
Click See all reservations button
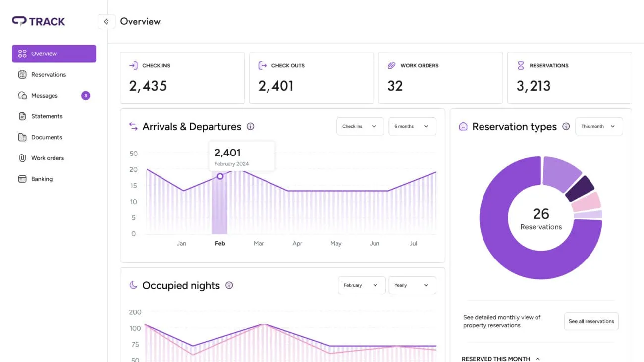pos(591,321)
